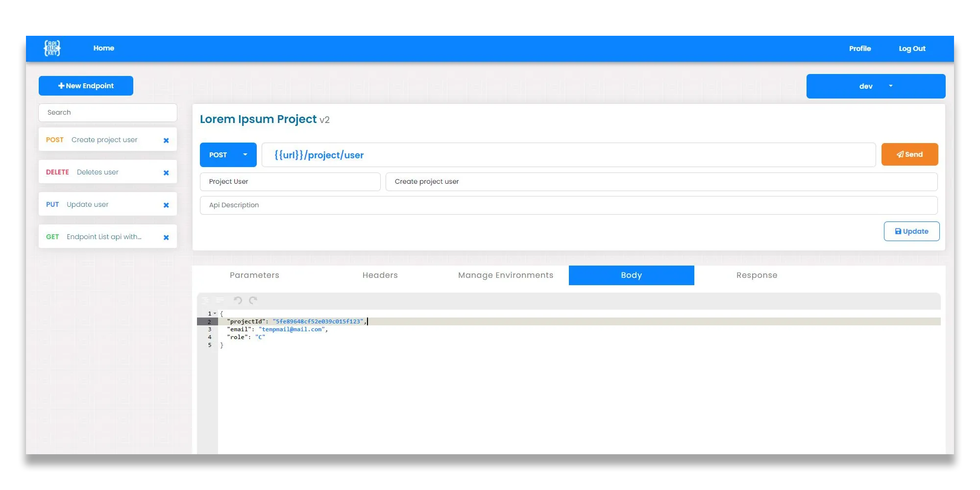Remove the 'Update user' endpoint with its X

[x=166, y=205]
